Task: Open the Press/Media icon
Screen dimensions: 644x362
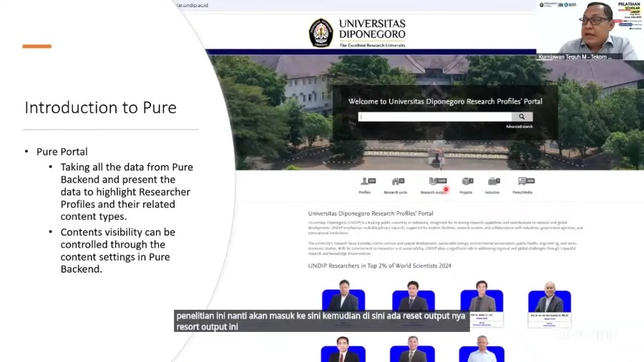Action: coord(525,182)
